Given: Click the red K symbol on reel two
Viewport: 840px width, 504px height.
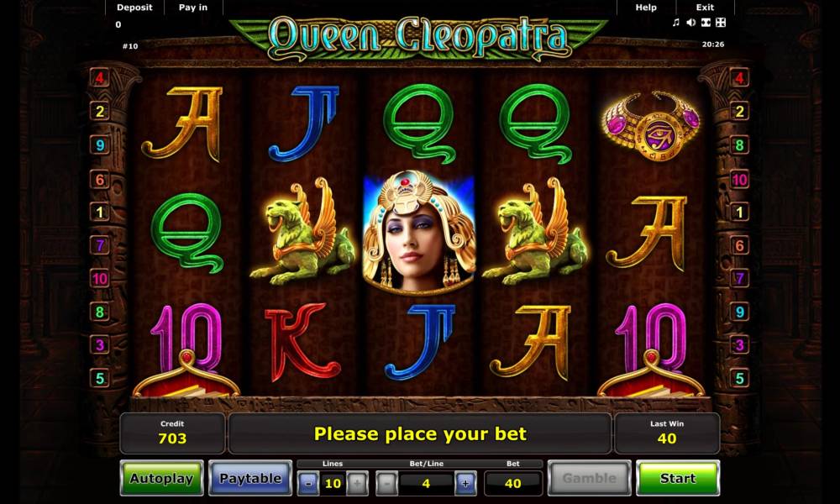Looking at the screenshot, I should coord(302,341).
